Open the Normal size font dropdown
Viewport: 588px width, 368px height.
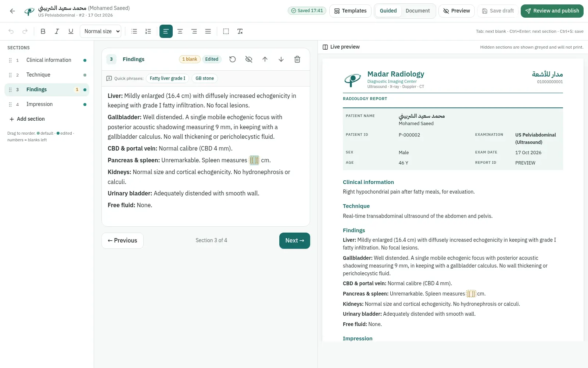coord(101,31)
